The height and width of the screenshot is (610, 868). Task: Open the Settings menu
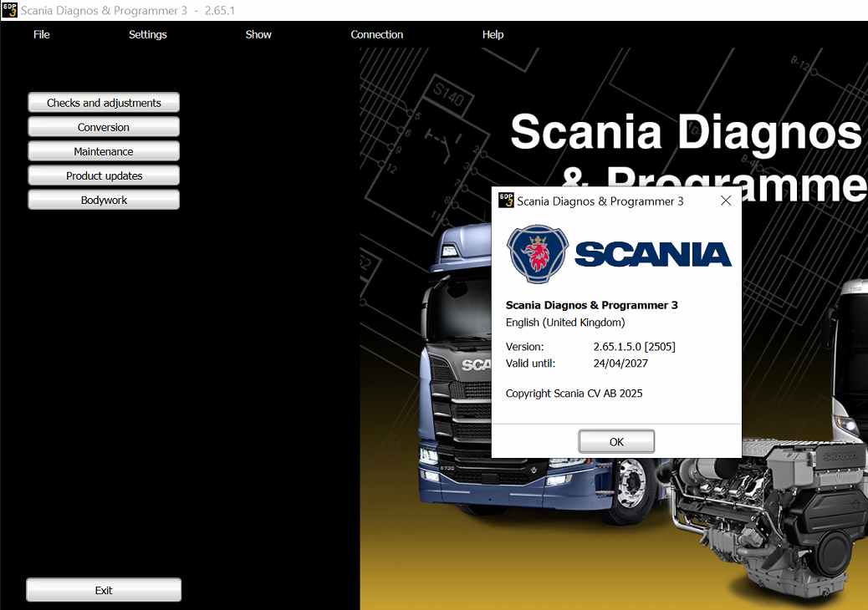point(148,34)
